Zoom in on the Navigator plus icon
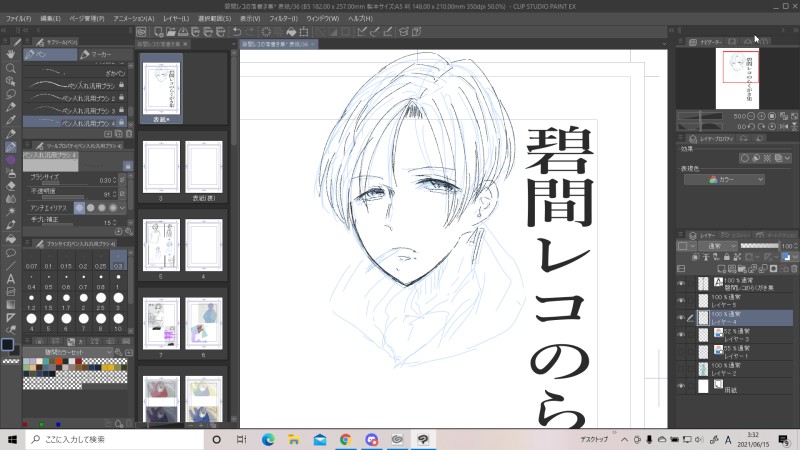This screenshot has width=800, height=450. tap(761, 116)
